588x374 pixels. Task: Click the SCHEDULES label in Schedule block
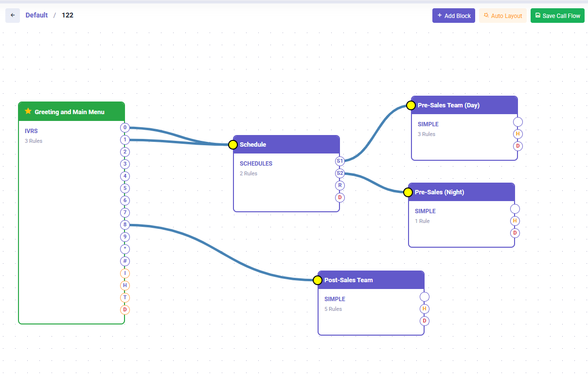pos(256,164)
